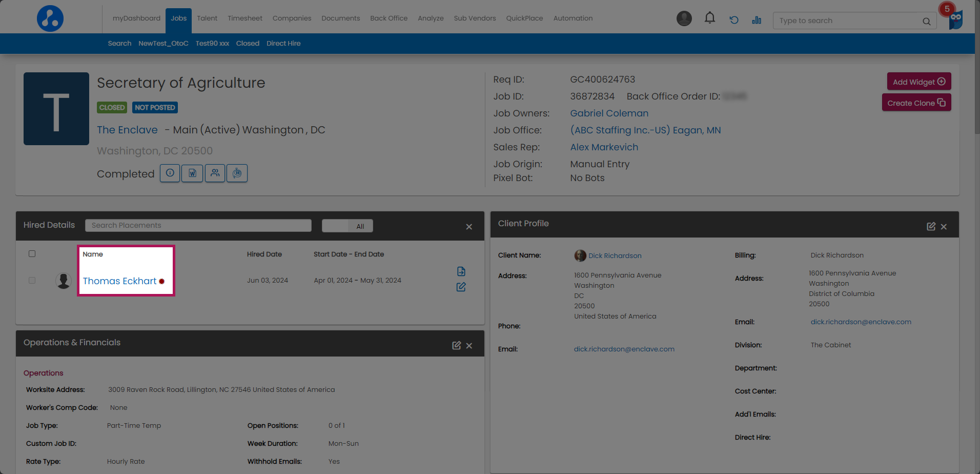Check the Thomas Eckhart row checkbox
This screenshot has width=980, height=474.
32,281
